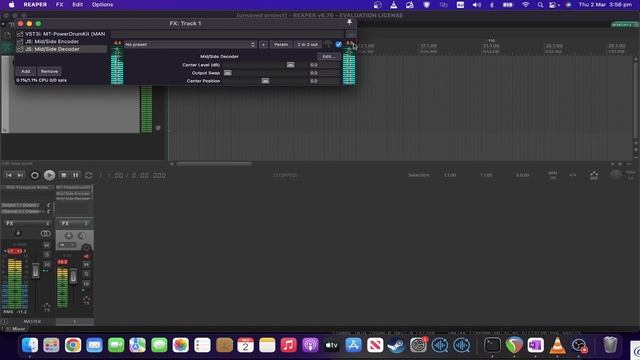Click the Center Level value field
640x360 pixels.
324,65
